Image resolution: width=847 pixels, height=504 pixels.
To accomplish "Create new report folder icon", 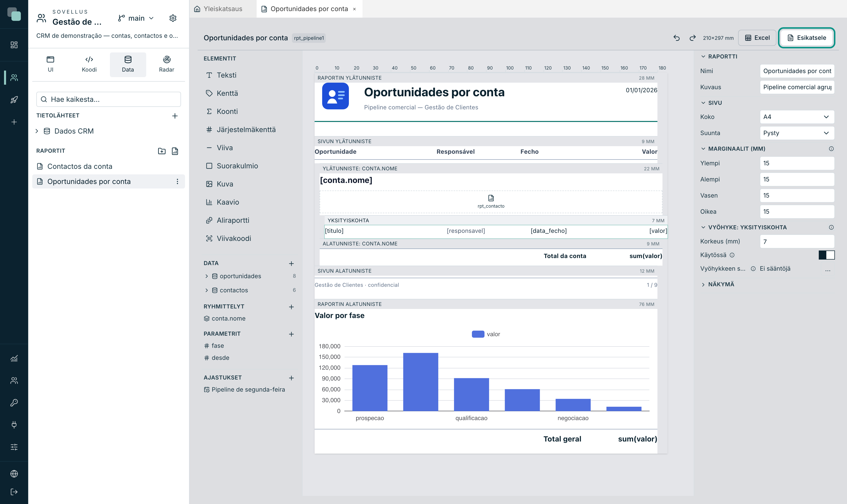I will coord(162,151).
